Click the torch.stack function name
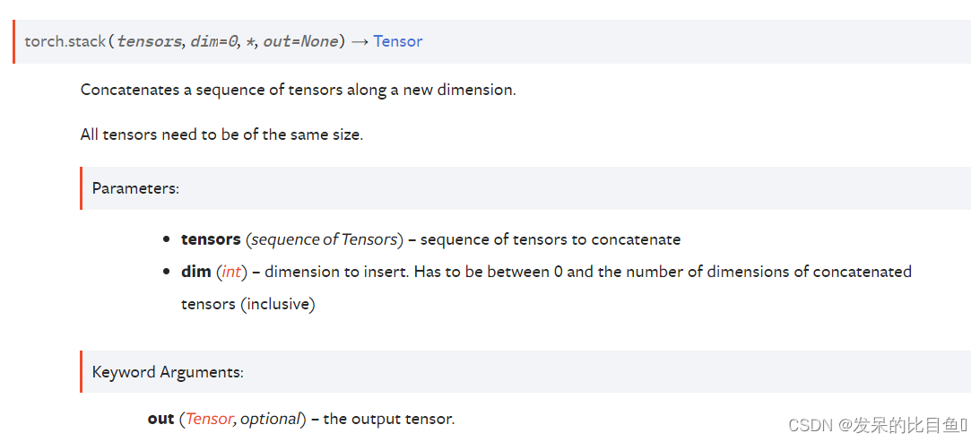Screen dimensions: 980x442 tap(65, 42)
